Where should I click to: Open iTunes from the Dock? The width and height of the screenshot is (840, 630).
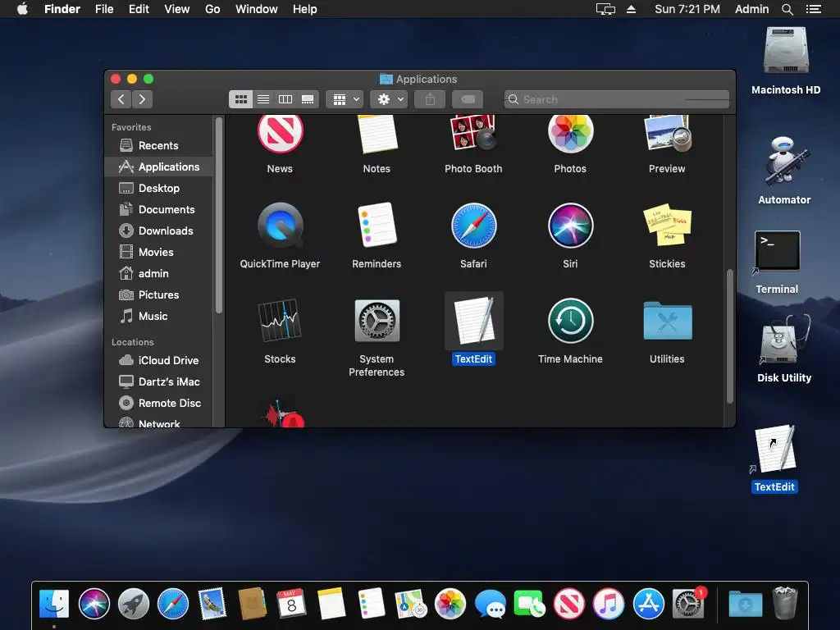coord(609,604)
